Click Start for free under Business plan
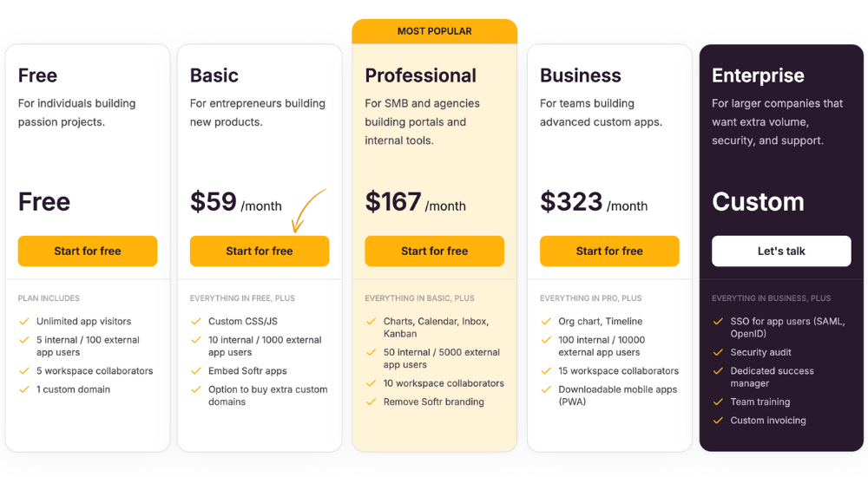Image resolution: width=868 pixels, height=477 pixels. [x=609, y=252]
